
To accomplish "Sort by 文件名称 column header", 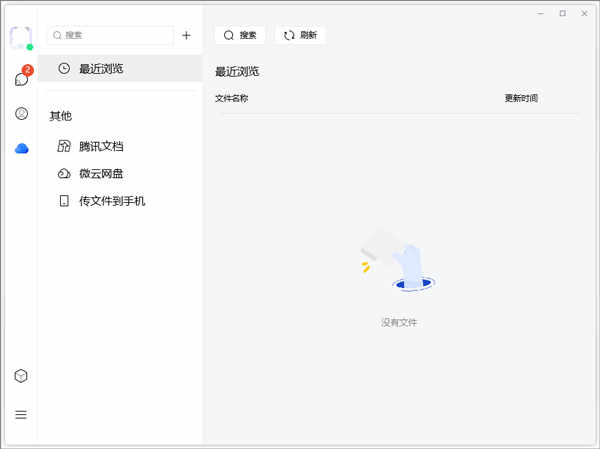I will pos(232,98).
